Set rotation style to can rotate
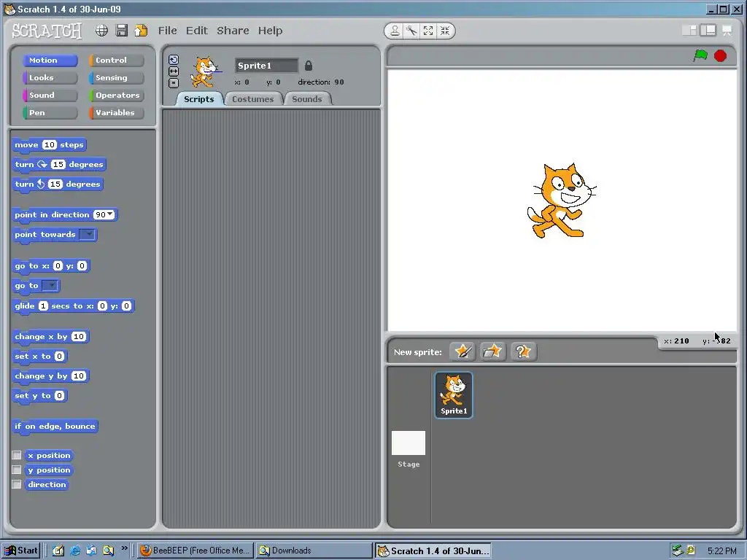Image resolution: width=747 pixels, height=560 pixels. coord(174,60)
